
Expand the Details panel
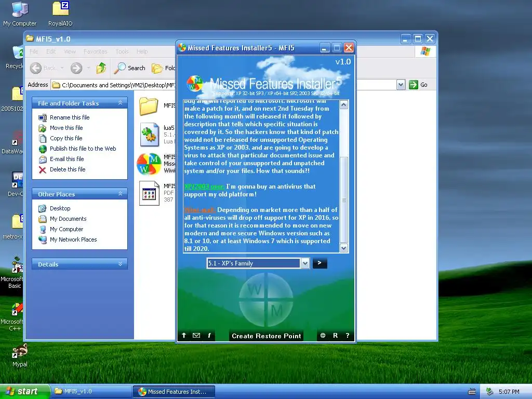(x=120, y=264)
